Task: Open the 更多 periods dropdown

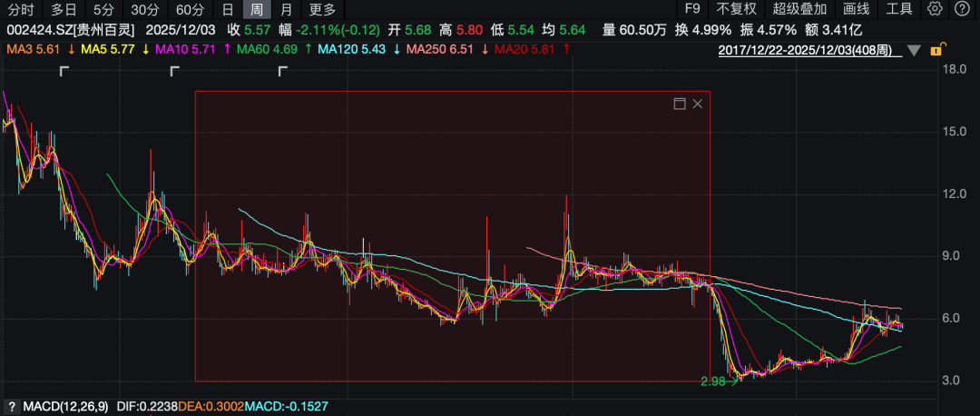Action: click(x=322, y=9)
